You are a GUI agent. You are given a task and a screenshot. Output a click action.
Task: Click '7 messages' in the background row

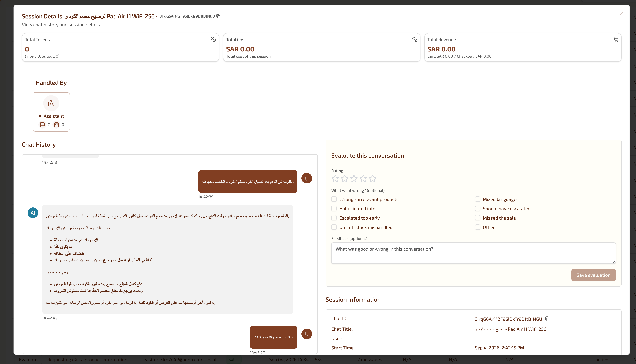(x=370, y=360)
